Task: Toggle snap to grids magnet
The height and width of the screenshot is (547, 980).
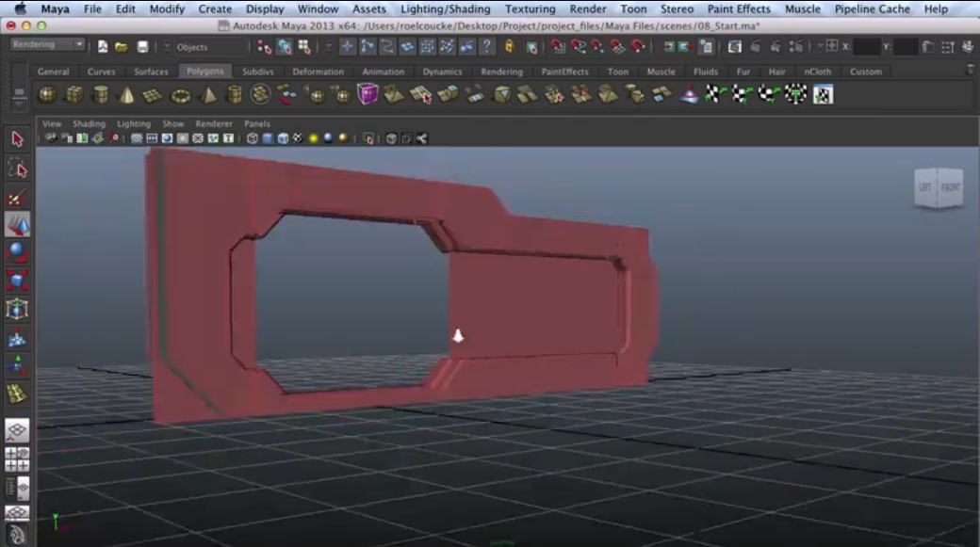Action: point(558,47)
